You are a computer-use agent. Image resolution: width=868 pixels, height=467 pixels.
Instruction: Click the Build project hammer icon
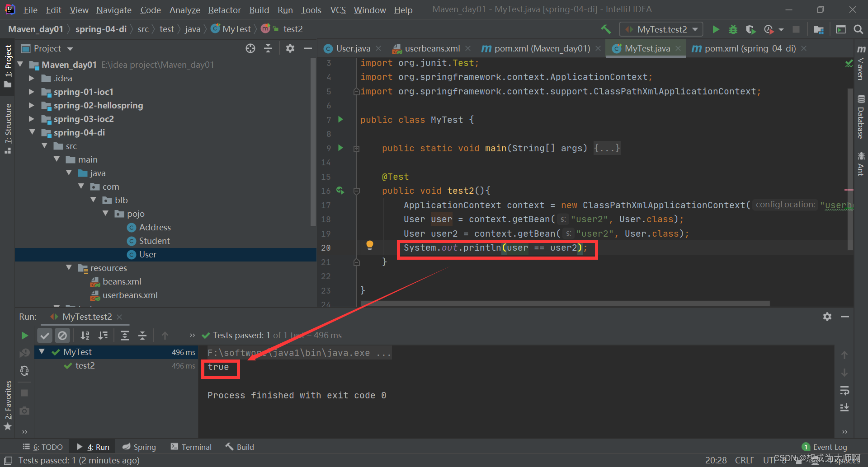pos(605,29)
